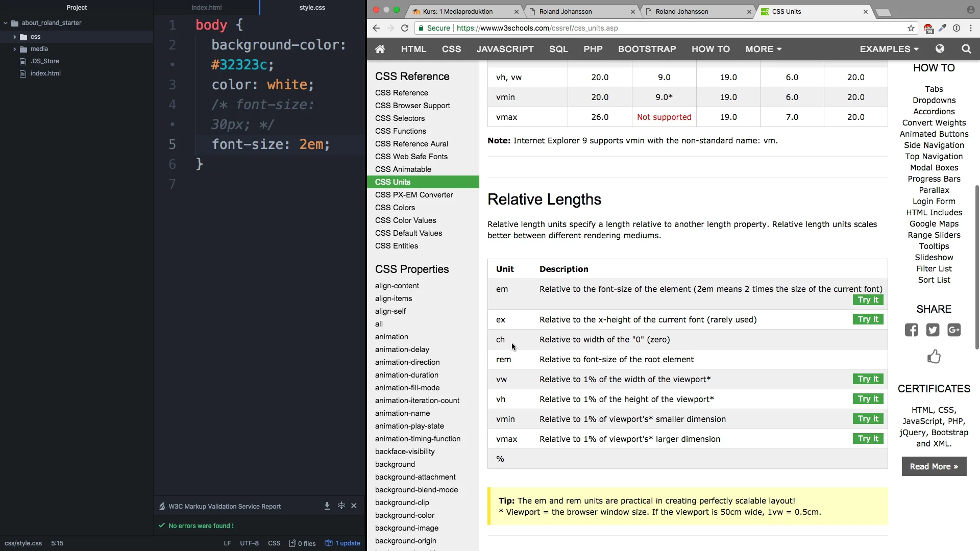The width and height of the screenshot is (980, 551).
Task: Reload the page with refresh icon
Action: [405, 28]
